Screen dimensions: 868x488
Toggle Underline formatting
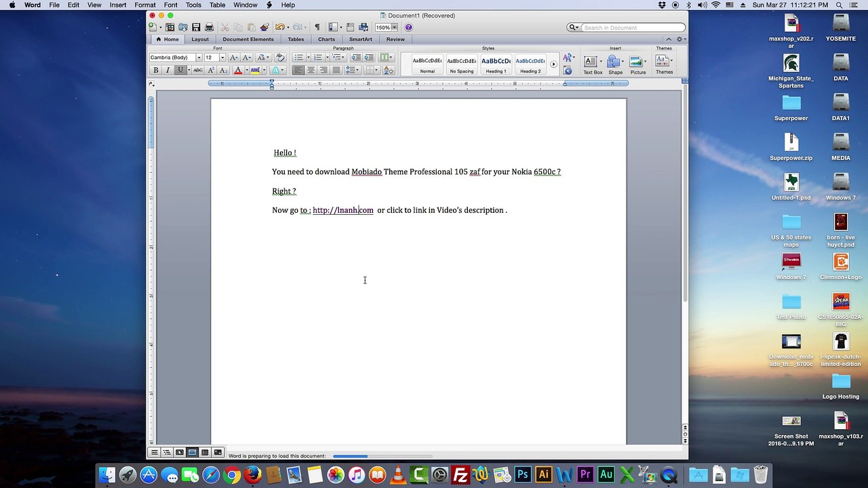pos(180,70)
